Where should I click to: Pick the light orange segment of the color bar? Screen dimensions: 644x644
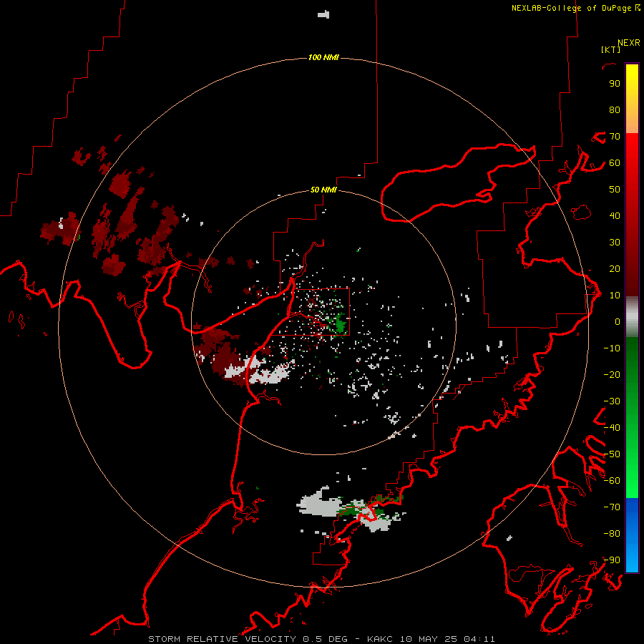tap(632, 122)
